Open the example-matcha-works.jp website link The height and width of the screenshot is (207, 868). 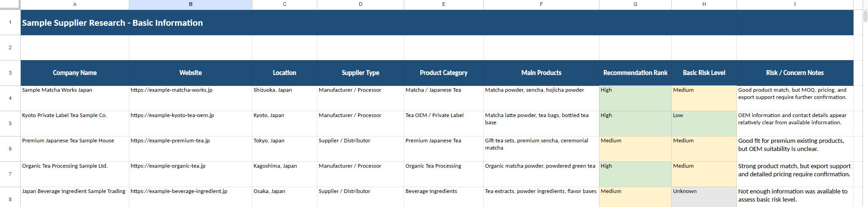point(171,90)
